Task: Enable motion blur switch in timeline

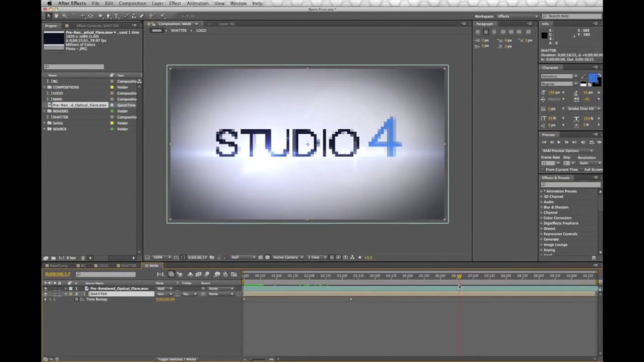Action: [x=207, y=274]
